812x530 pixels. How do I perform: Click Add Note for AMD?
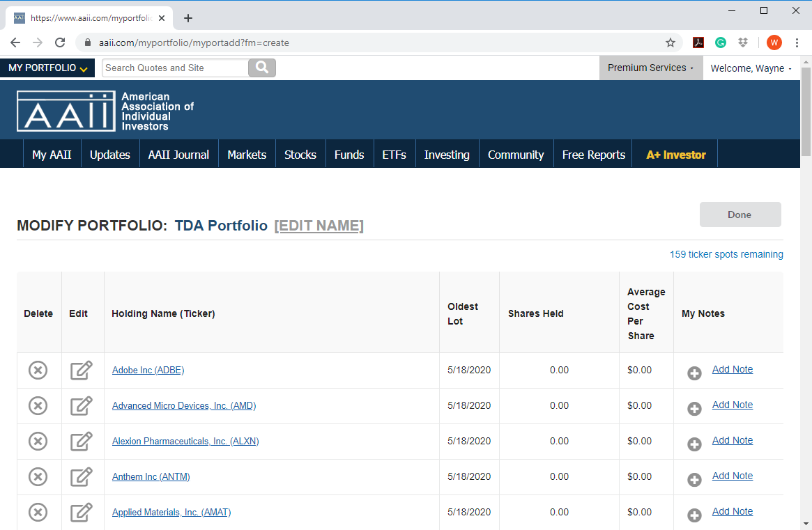click(x=733, y=405)
